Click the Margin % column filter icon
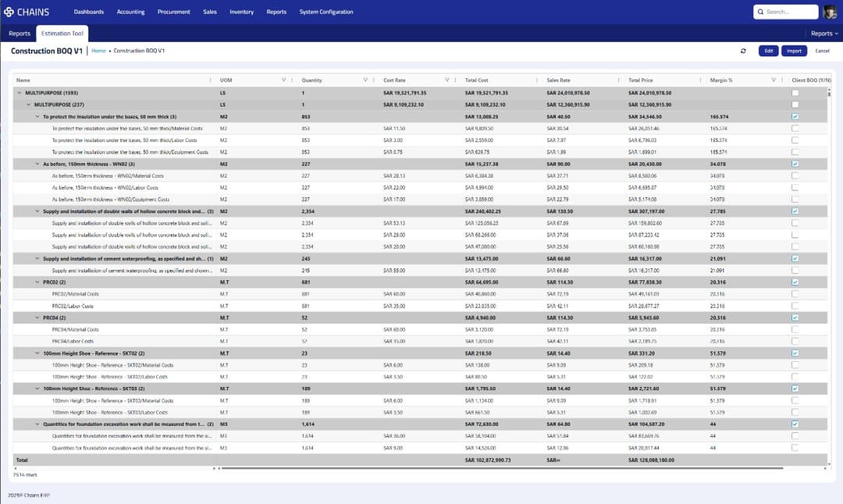843x504 pixels. [772, 80]
